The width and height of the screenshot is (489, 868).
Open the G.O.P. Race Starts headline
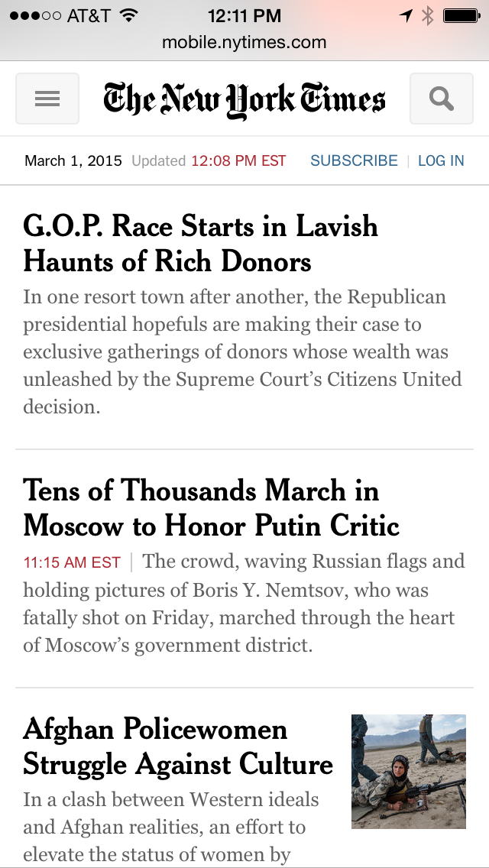200,244
